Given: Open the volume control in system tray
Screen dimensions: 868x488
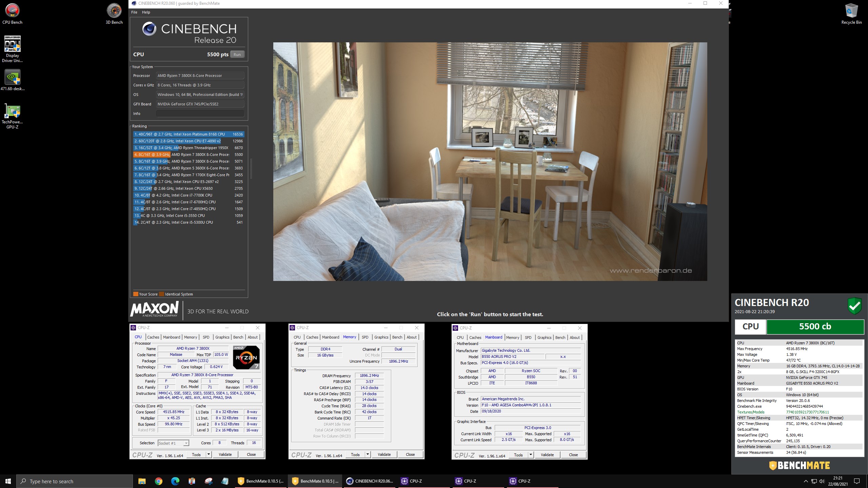Looking at the screenshot, I should click(x=822, y=481).
